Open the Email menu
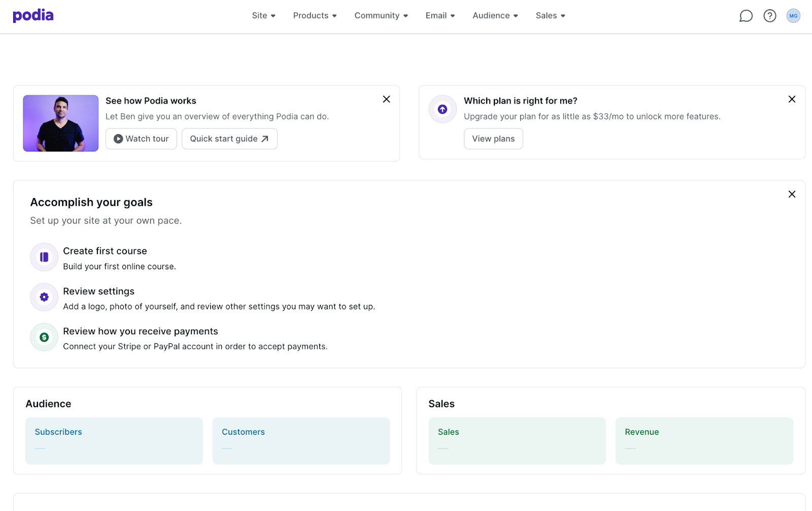The width and height of the screenshot is (812, 511). pyautogui.click(x=440, y=16)
